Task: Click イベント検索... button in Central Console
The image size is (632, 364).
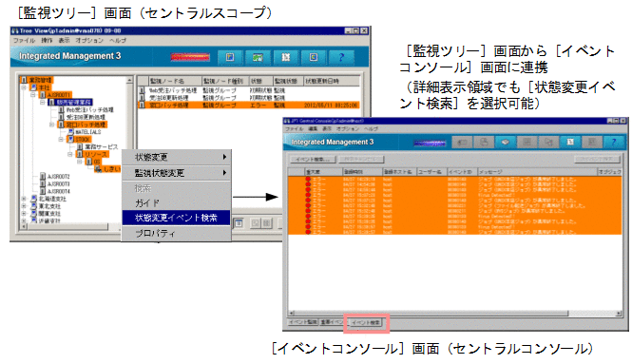Action: click(x=313, y=160)
